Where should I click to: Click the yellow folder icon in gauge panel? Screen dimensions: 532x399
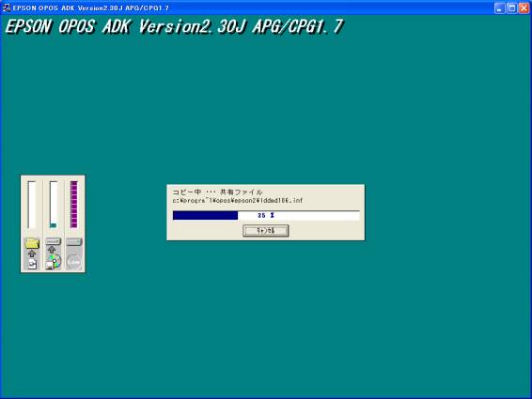(x=32, y=243)
